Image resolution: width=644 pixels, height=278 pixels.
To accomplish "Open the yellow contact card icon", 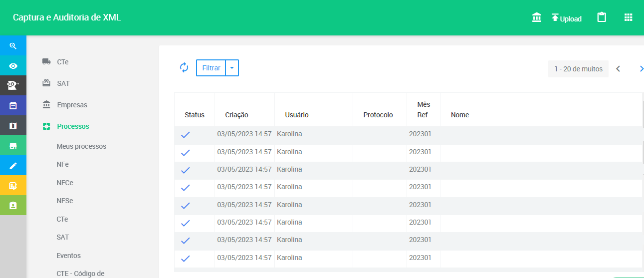I will tap(13, 186).
